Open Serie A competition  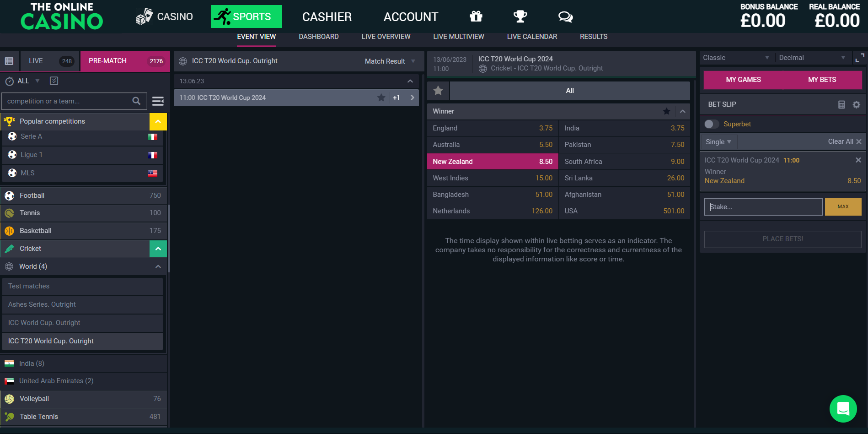coord(83,136)
